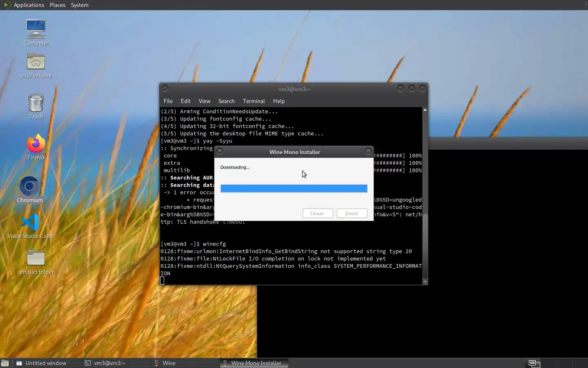Viewport: 588px width, 368px height.
Task: Click the MATE logo icon in the top panel
Action: pos(7,5)
